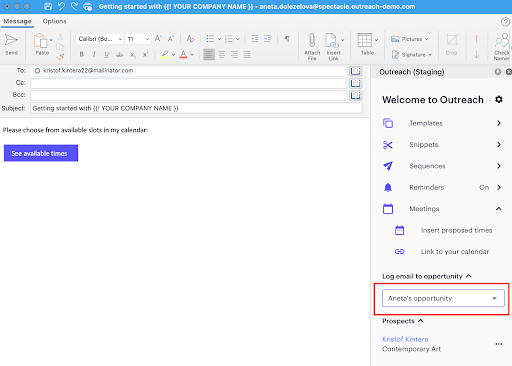512x366 pixels.
Task: Align text left
Action: pyautogui.click(x=209, y=54)
